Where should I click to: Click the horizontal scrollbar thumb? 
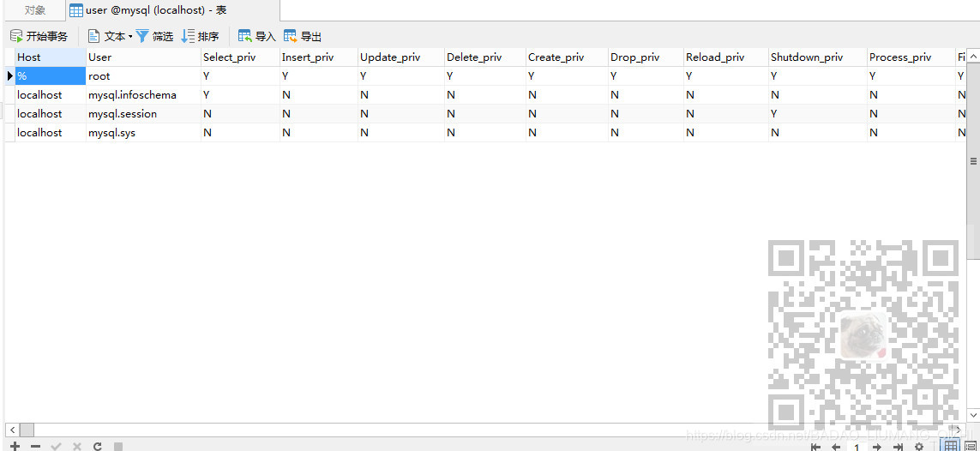point(27,430)
